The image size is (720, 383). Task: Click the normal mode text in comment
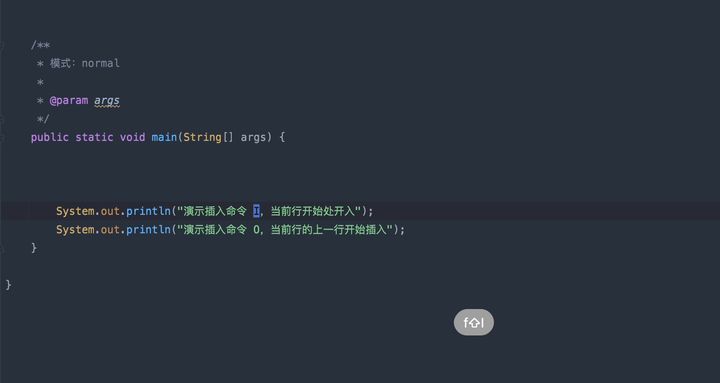pyautogui.click(x=101, y=63)
